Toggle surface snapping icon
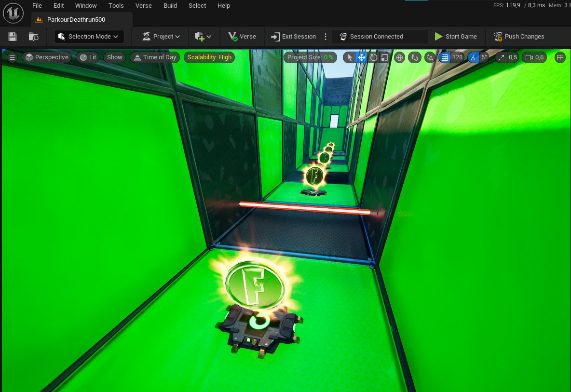Screen dimensions: 571x392 [415, 57]
